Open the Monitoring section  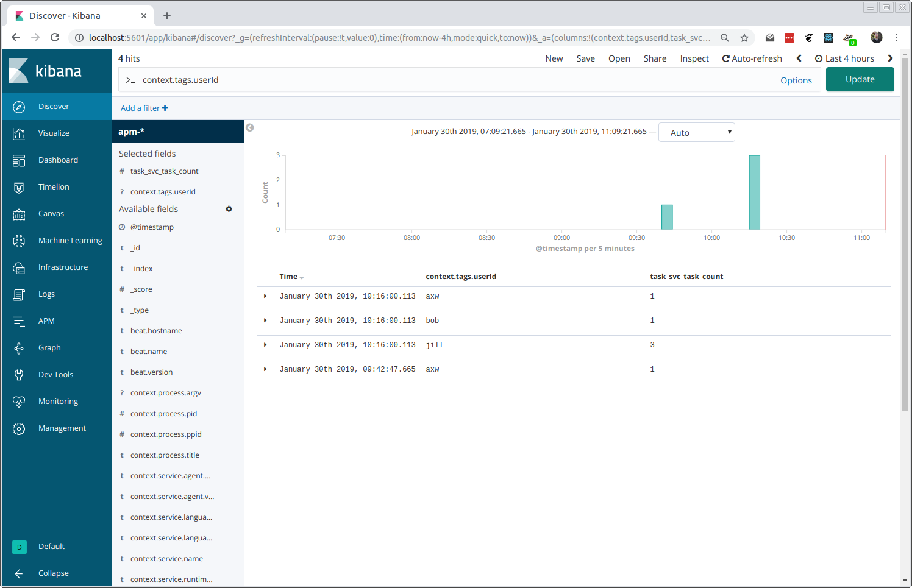click(x=58, y=401)
